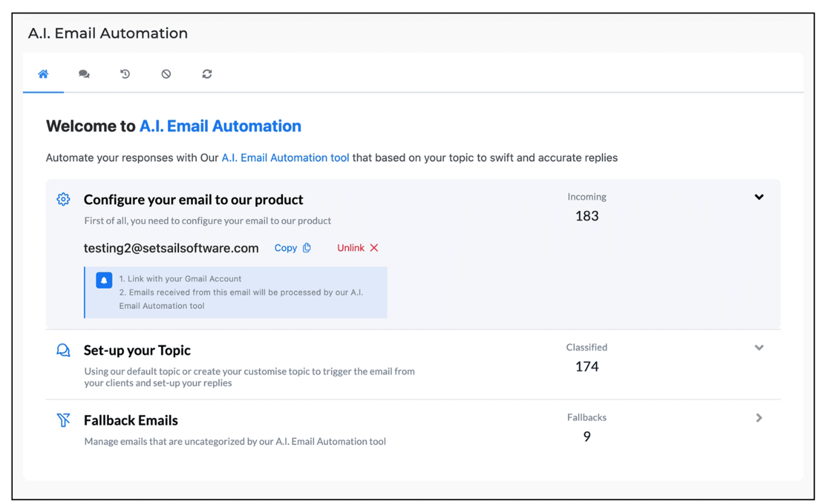Viewport: 825px width, 504px height.
Task: Click the Incoming 183 count
Action: point(587,216)
